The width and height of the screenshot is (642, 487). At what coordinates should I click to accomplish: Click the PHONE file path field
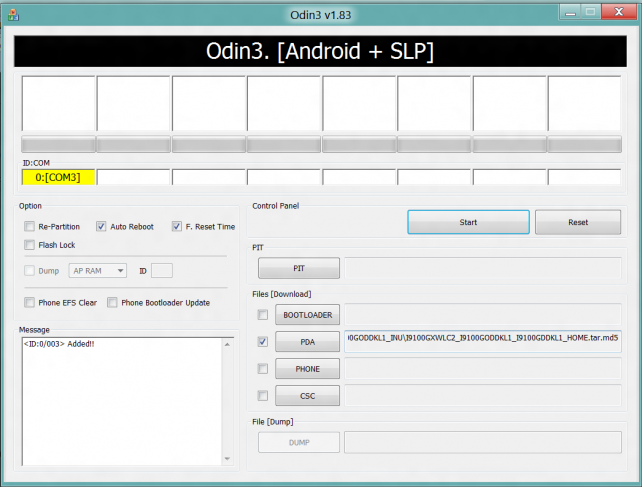[x=483, y=369]
